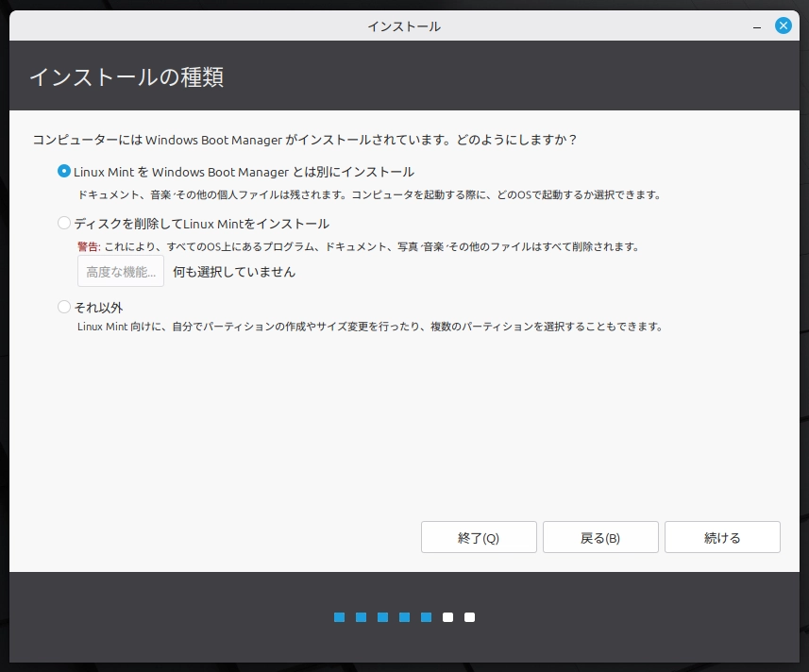This screenshot has width=809, height=672.
Task: Select the install alongside Windows Boot Manager radio button
Action: coord(64,172)
